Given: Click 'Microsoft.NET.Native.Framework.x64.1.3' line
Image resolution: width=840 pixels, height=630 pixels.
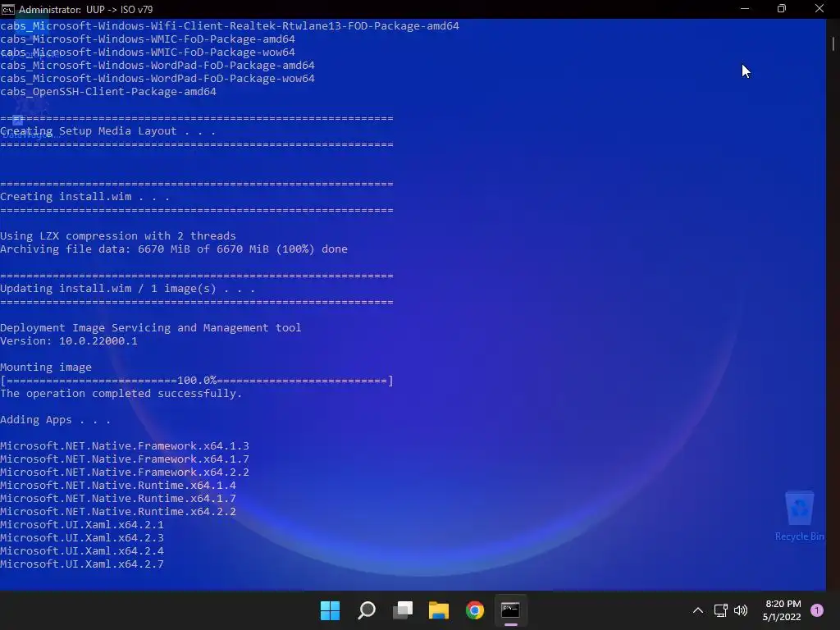Looking at the screenshot, I should pyautogui.click(x=125, y=445).
